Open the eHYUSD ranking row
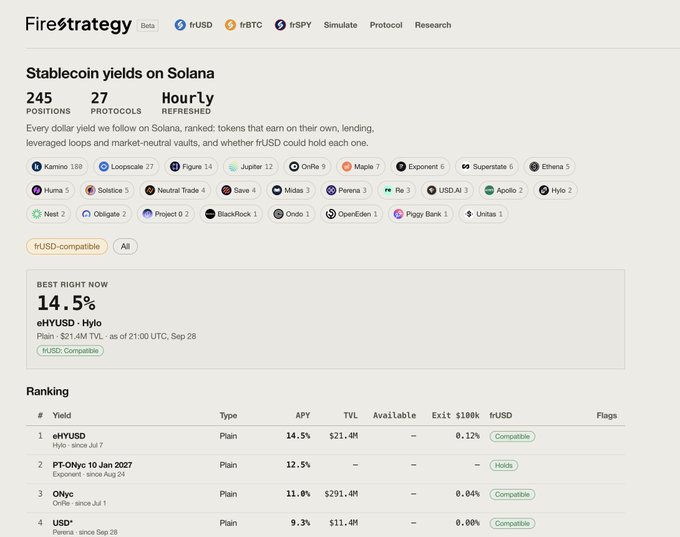Screen dimensions: 680x537 (326, 440)
